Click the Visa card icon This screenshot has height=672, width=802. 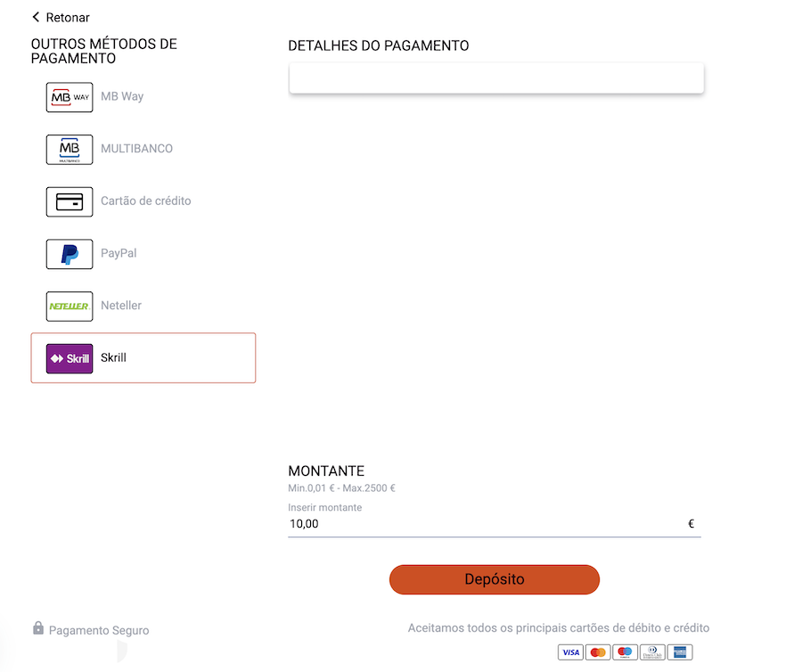pyautogui.click(x=571, y=652)
